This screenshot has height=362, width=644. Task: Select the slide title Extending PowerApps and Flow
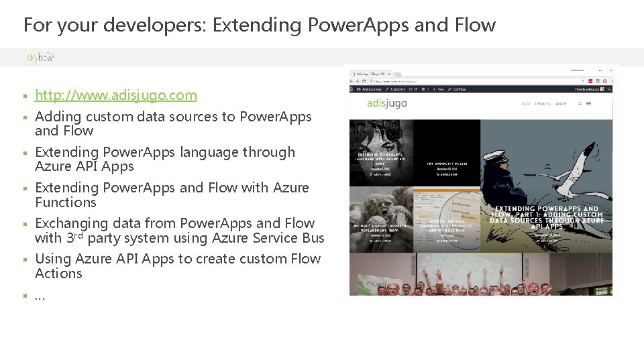[x=260, y=25]
